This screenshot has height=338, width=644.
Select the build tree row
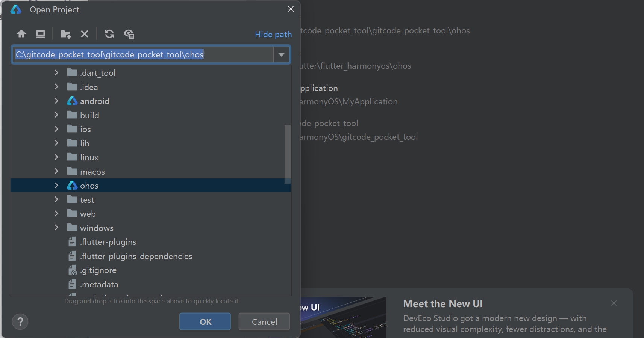coord(151,115)
